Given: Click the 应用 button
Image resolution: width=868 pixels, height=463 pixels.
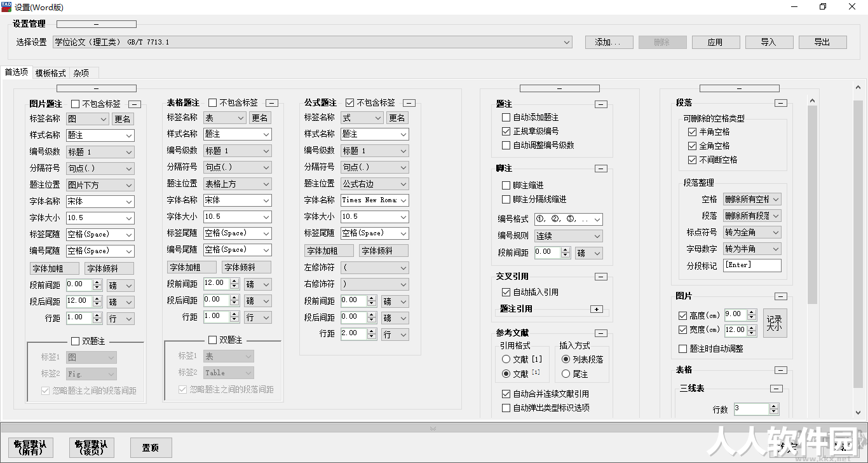Looking at the screenshot, I should point(715,43).
